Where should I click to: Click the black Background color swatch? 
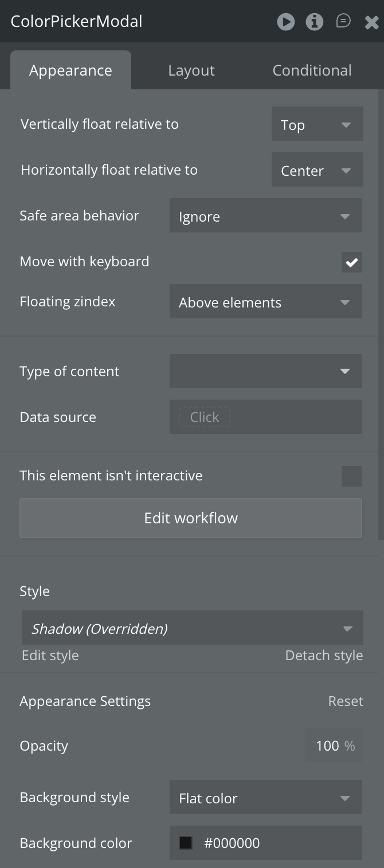coord(186,843)
